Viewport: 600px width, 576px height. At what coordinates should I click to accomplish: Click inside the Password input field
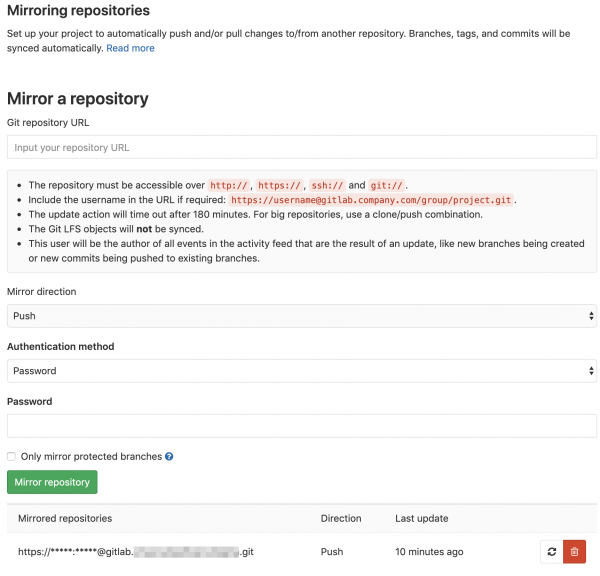point(300,426)
